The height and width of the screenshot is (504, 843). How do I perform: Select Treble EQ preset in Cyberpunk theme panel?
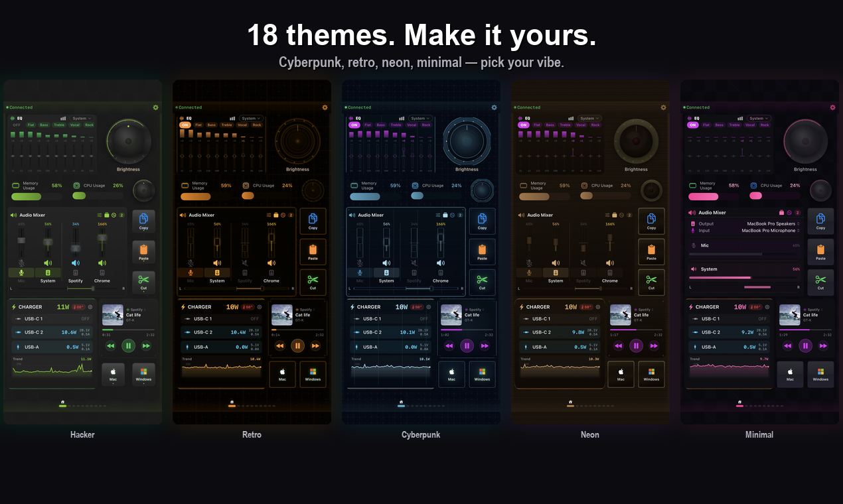point(396,125)
